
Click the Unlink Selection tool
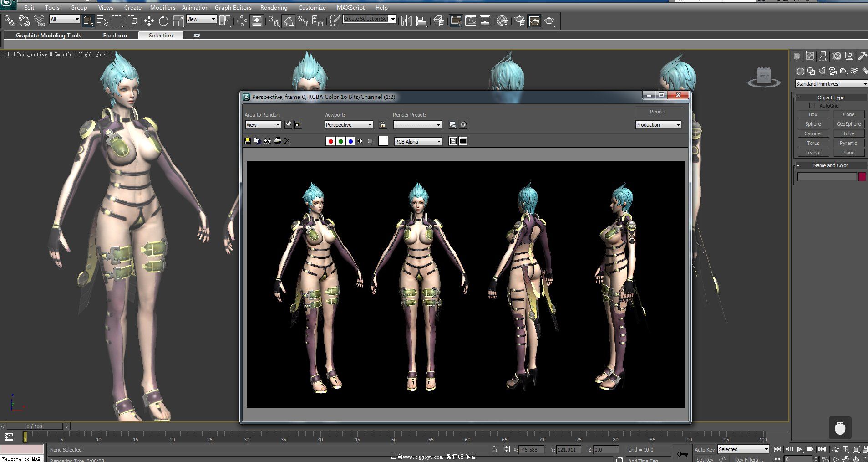pos(24,21)
